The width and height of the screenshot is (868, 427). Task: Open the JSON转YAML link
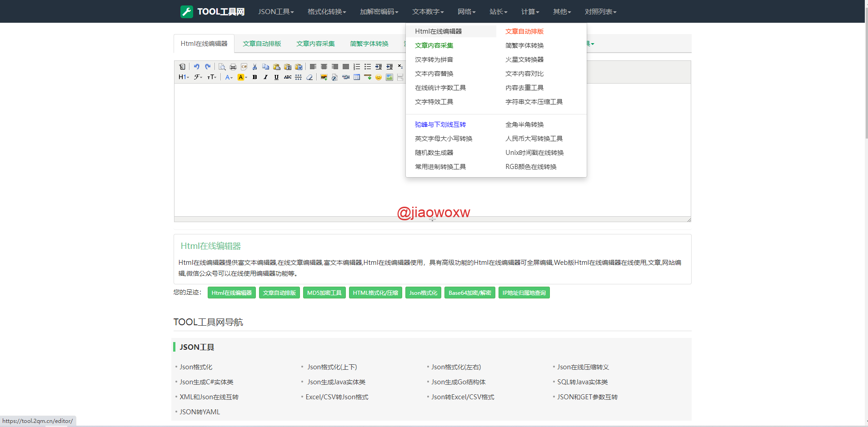(200, 412)
